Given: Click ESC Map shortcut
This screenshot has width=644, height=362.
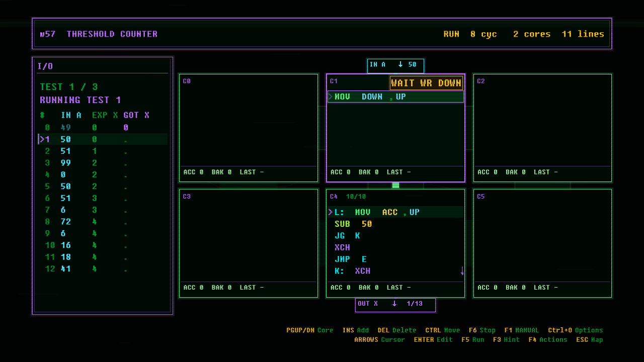Looking at the screenshot, I should click(x=590, y=339).
